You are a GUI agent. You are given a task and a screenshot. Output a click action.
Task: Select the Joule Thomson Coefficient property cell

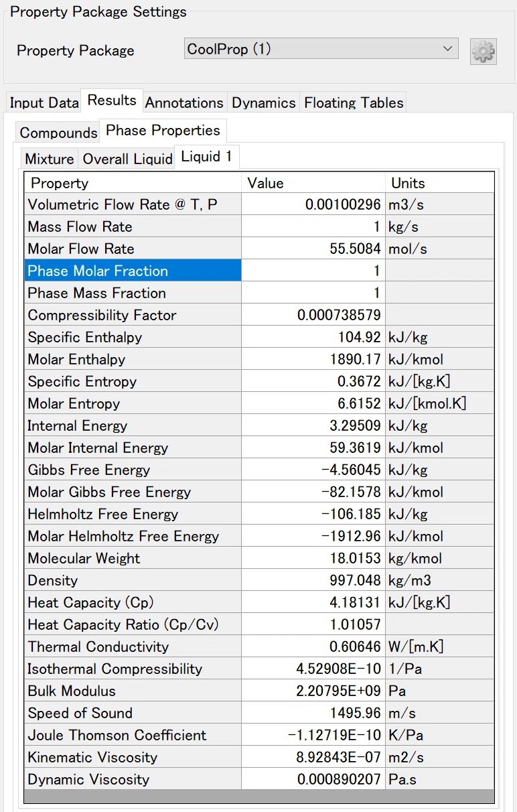[x=133, y=735]
